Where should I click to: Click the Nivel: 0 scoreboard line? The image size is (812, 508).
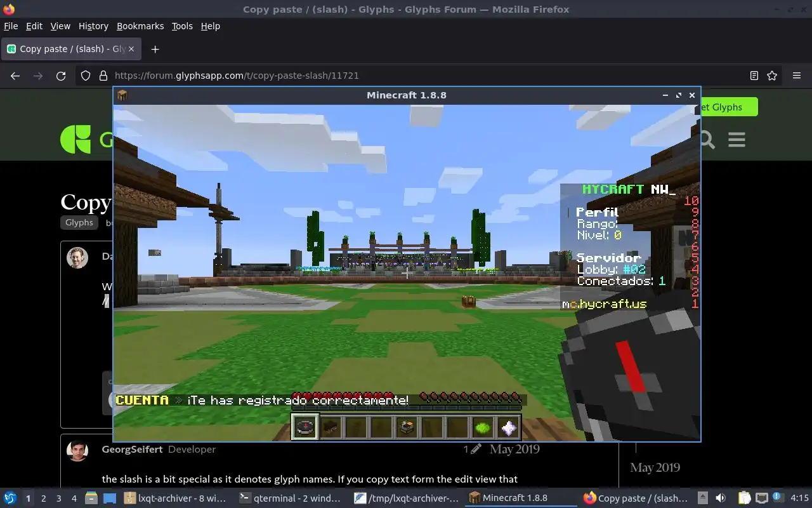tap(599, 235)
